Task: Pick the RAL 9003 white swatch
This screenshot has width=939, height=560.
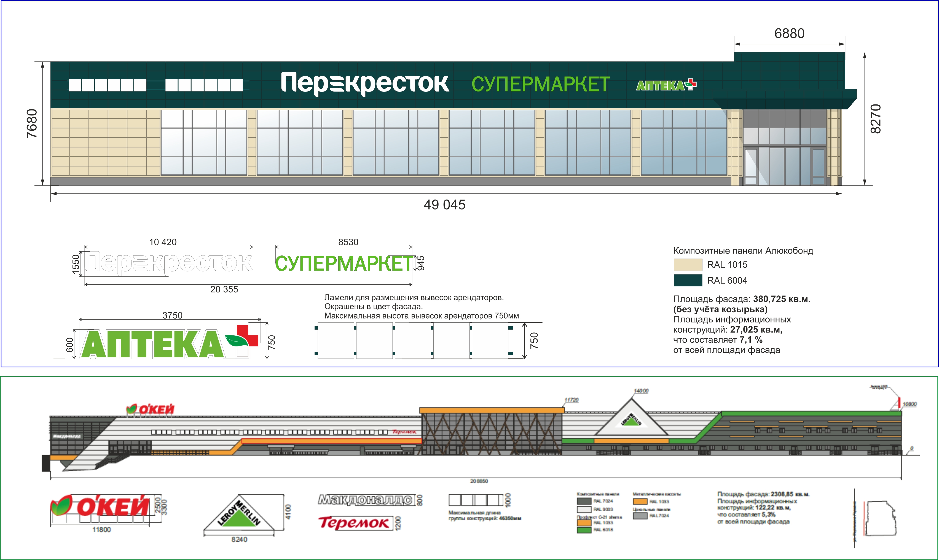Action: tap(584, 510)
